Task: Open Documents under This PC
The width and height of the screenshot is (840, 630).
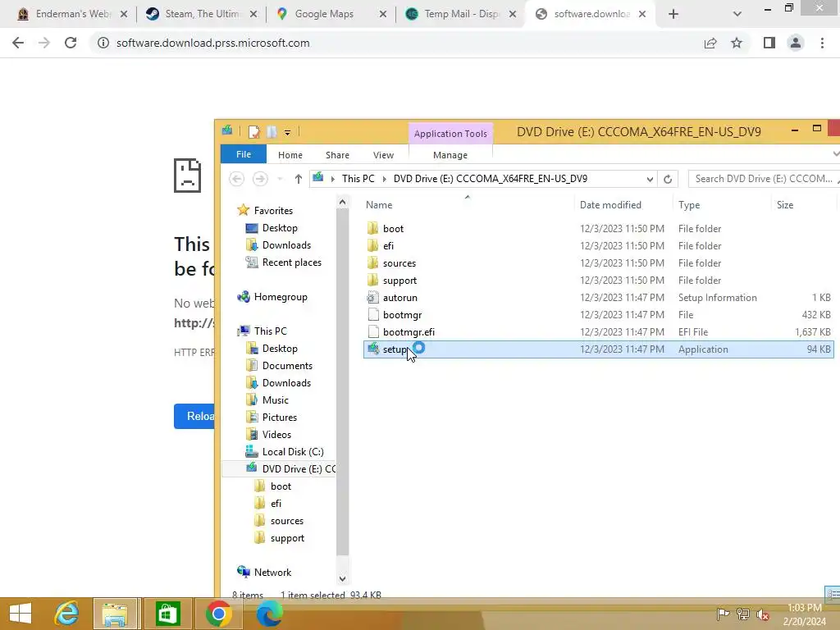Action: [x=287, y=365]
